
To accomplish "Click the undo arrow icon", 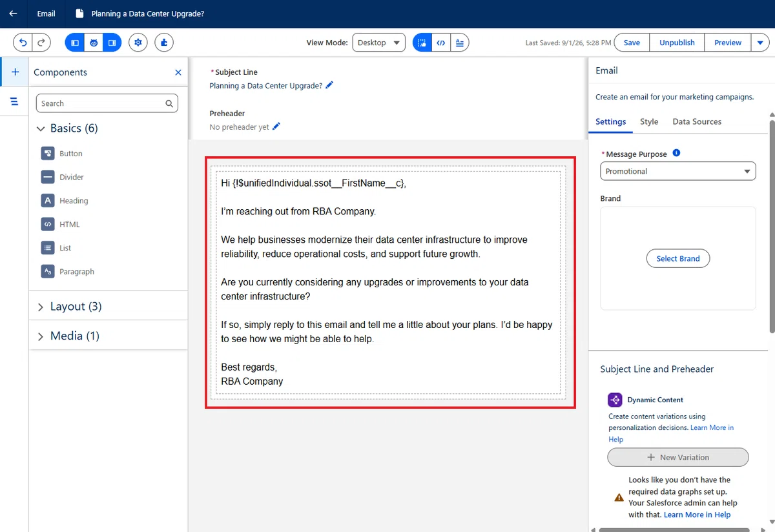I will tap(23, 43).
